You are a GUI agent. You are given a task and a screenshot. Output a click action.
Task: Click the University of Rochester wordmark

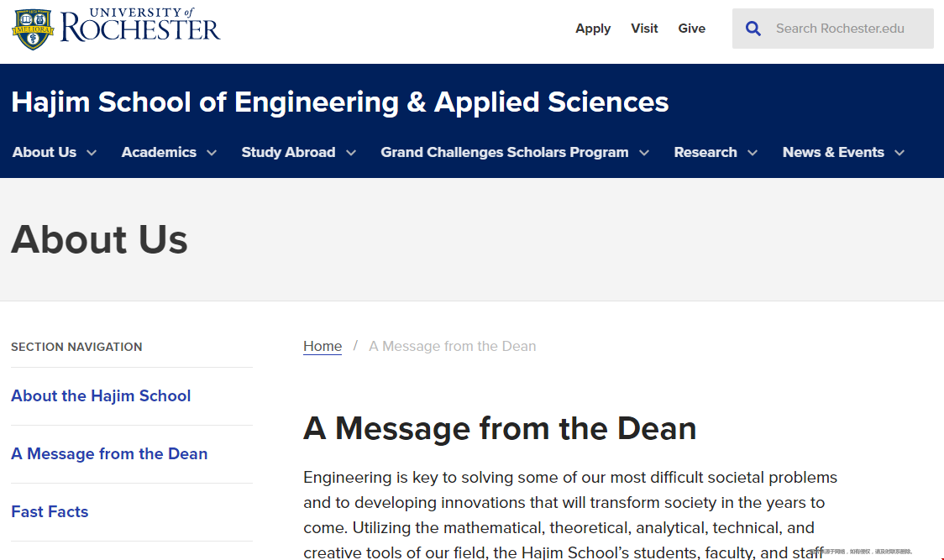point(140,25)
